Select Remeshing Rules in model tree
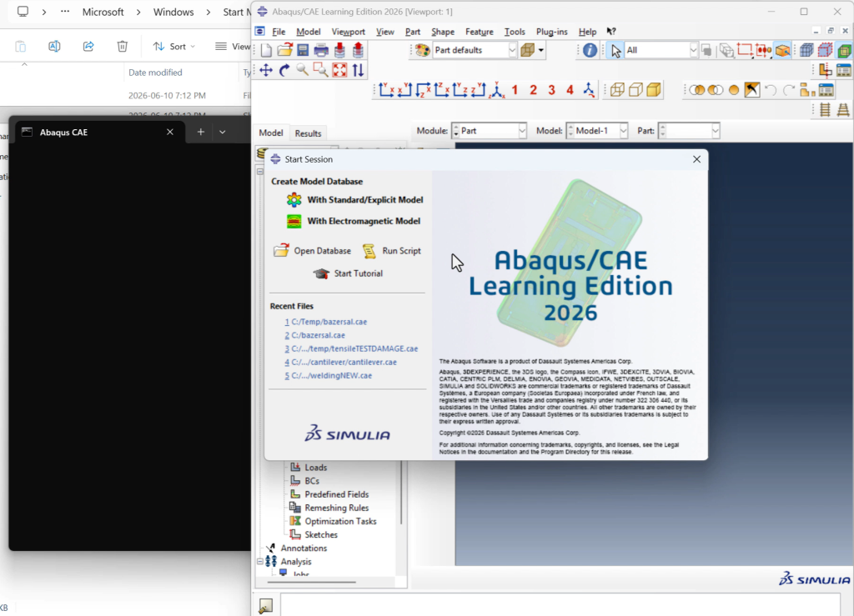Image resolution: width=854 pixels, height=616 pixels. coord(337,508)
